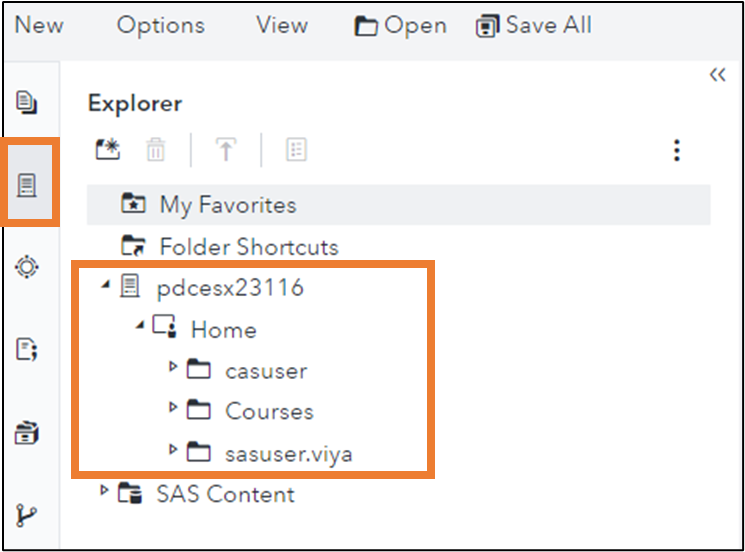The width and height of the screenshot is (745, 552).
Task: Open the Git Repositories sidebar icon
Action: pos(28,516)
